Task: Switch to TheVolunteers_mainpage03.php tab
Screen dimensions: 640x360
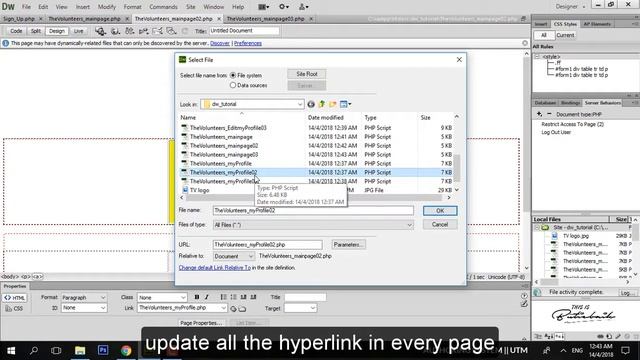Action: (x=265, y=19)
